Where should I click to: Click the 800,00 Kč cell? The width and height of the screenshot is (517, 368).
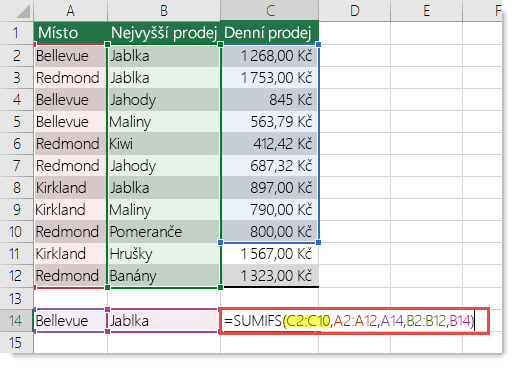269,232
